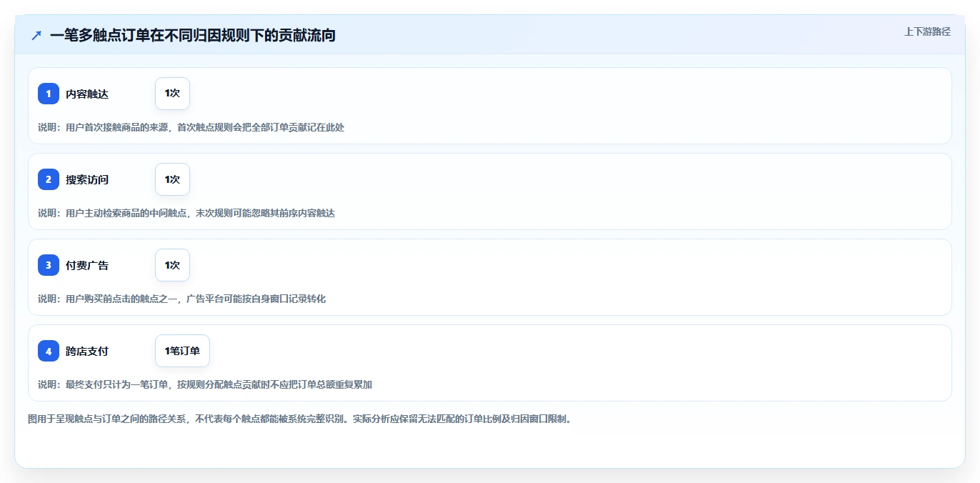Select the 内容触达 label
This screenshot has width=980, height=483.
pos(87,94)
